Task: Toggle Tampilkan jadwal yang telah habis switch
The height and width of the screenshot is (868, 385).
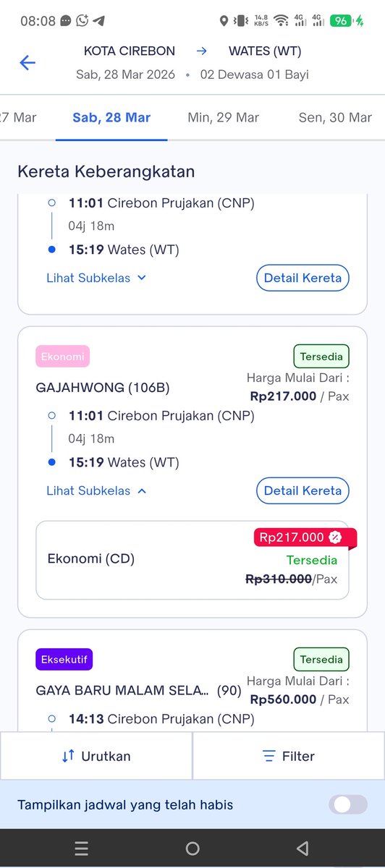Action: pos(348,804)
